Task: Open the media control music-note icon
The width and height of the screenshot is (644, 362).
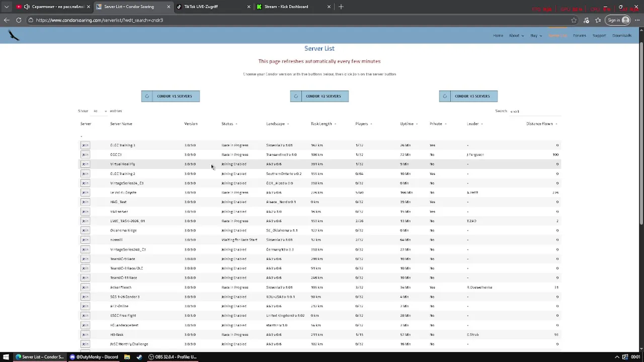Action: [586, 20]
